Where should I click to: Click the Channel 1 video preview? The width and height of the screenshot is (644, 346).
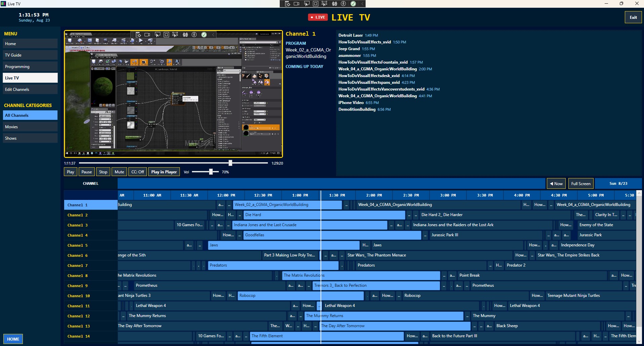coord(173,94)
